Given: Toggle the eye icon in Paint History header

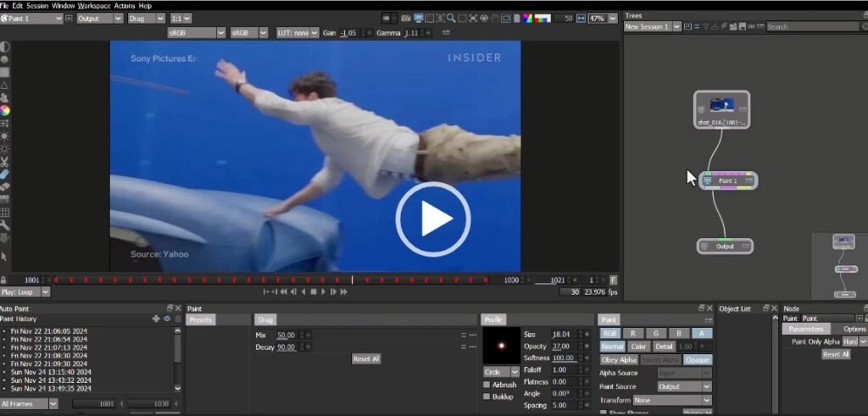Looking at the screenshot, I should pos(167,319).
